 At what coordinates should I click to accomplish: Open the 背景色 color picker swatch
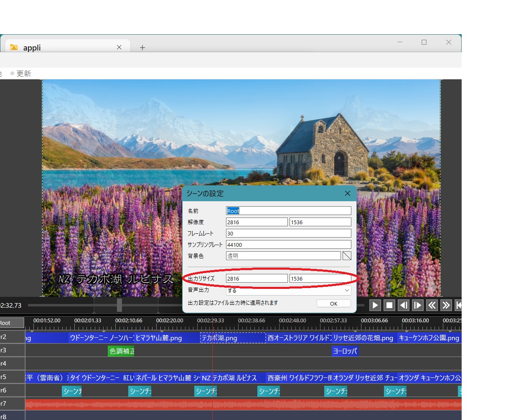[x=347, y=256]
